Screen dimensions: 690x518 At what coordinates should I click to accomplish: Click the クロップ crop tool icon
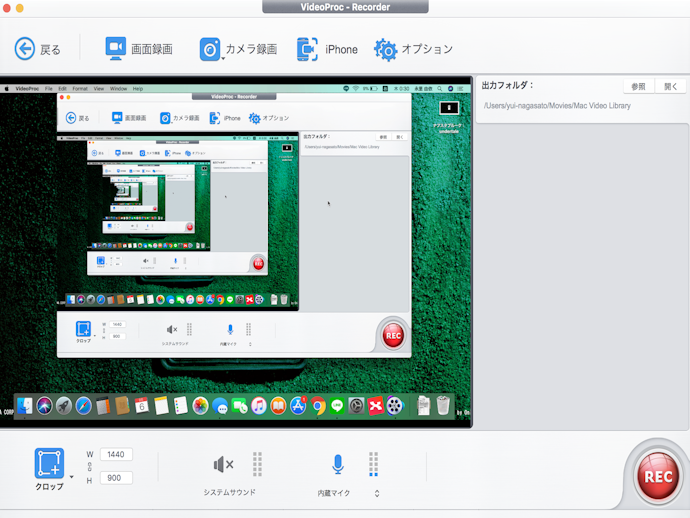tap(49, 463)
